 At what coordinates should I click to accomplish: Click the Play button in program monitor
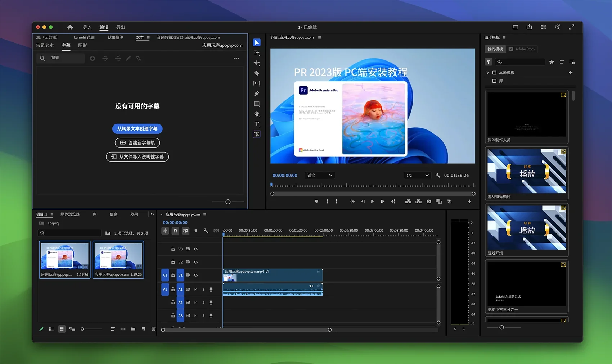373,201
